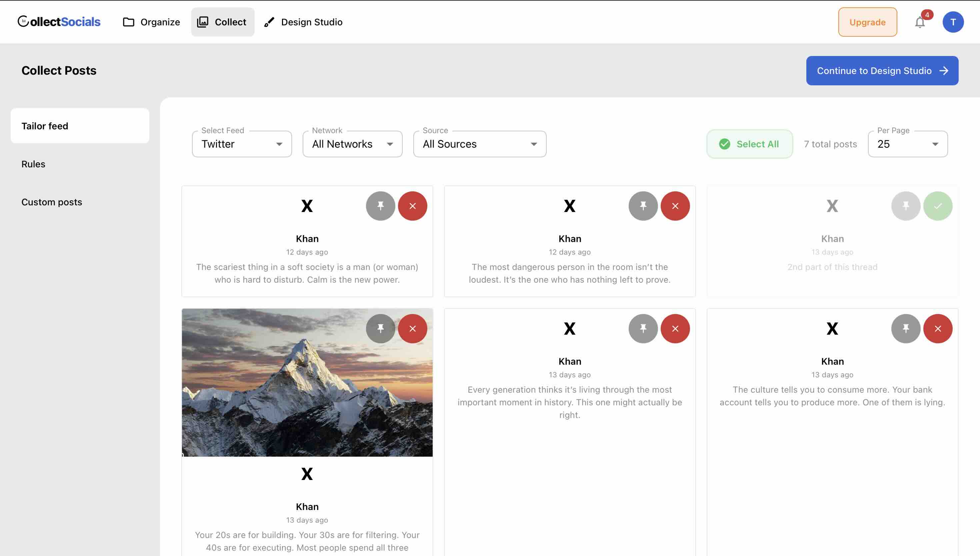The image size is (980, 556).
Task: Pin the '2nd part of this thread' post
Action: click(x=906, y=206)
